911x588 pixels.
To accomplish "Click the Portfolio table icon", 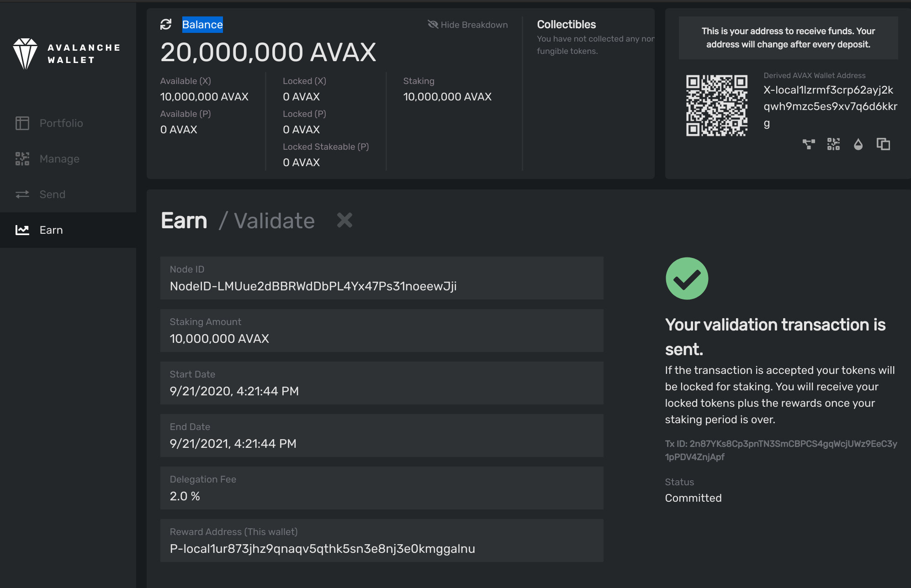I will 22,123.
